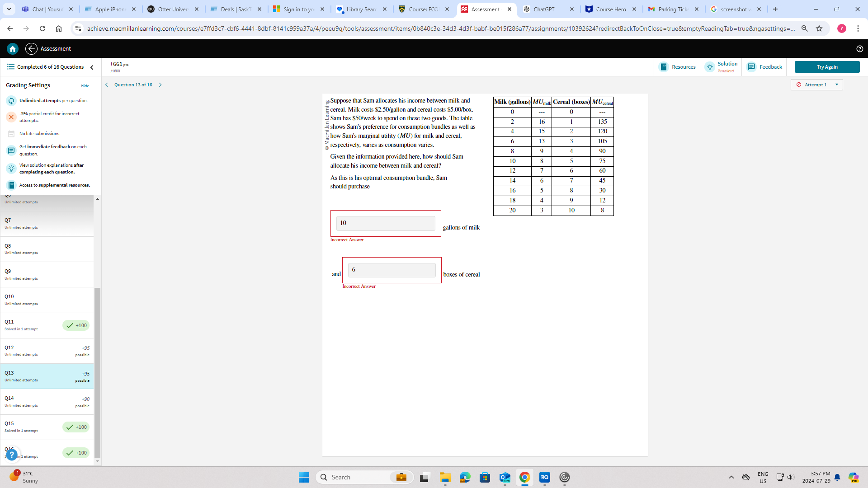868x488 pixels.
Task: Go to next question with right arrow
Action: point(160,84)
